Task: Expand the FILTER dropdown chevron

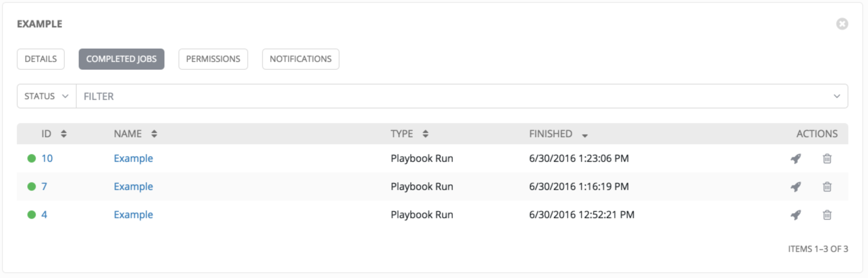Action: point(837,96)
